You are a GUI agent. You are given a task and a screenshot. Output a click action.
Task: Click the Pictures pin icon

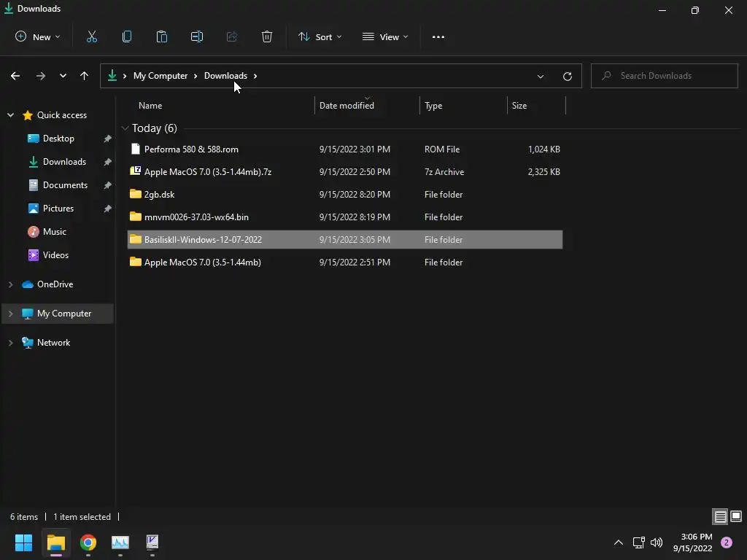[x=108, y=209]
